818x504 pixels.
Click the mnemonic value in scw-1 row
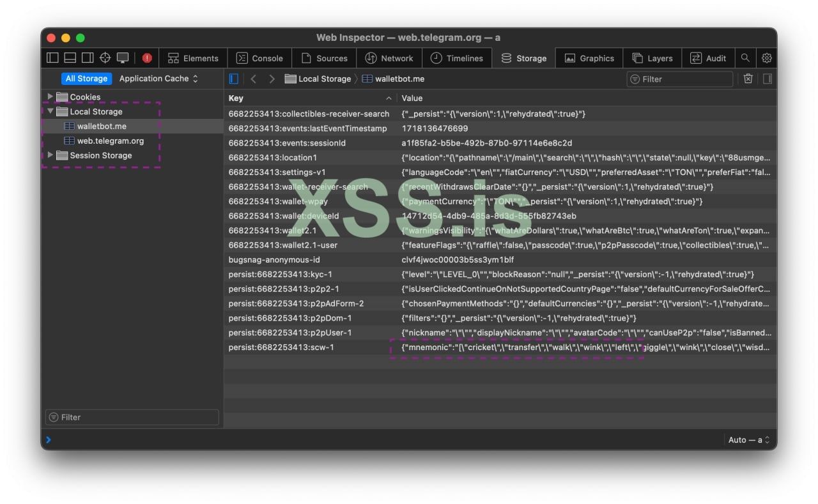[x=586, y=347]
